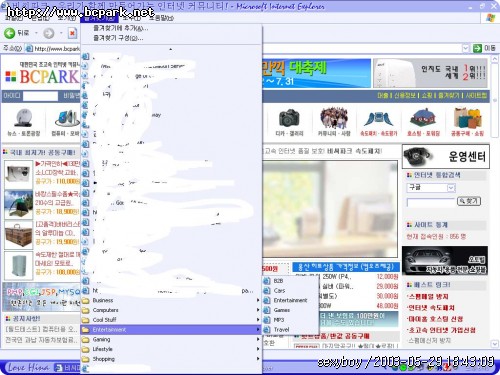Click the page scrollbar down arrow
Screen dimensions: 500x375
pyautogui.click(x=495, y=344)
